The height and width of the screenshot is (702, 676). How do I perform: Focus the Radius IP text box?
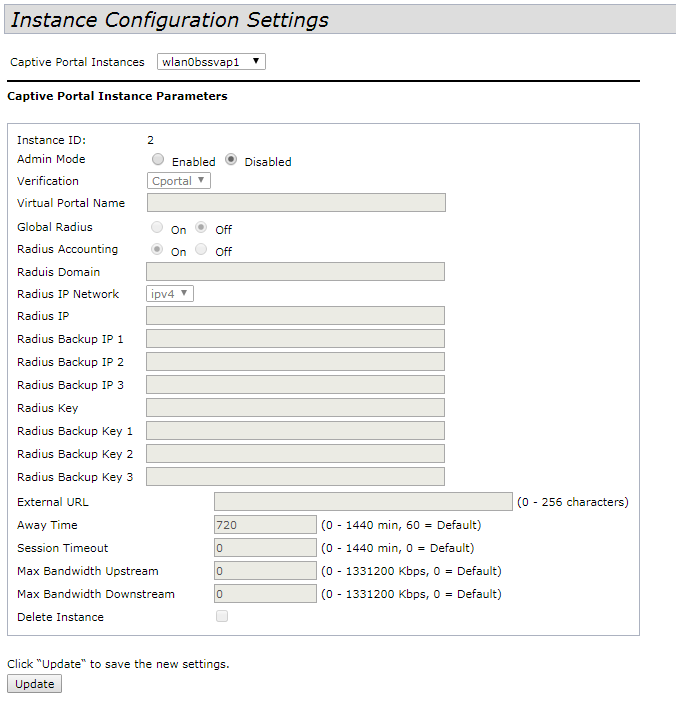[x=296, y=316]
